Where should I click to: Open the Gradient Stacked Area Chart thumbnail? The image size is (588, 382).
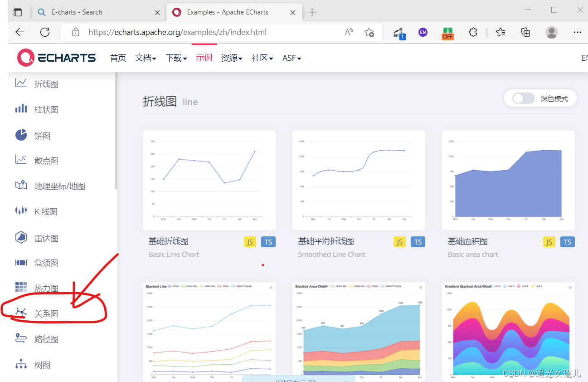[x=508, y=332]
